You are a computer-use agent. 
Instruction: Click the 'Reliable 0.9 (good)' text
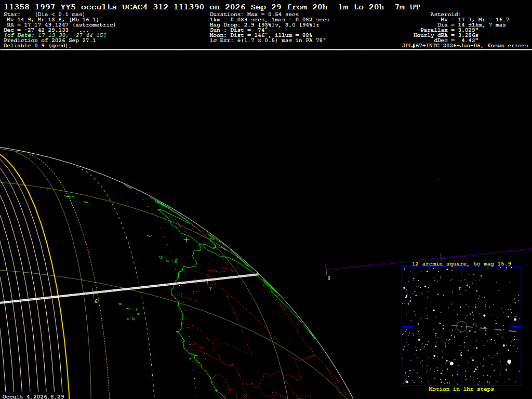pyautogui.click(x=37, y=46)
